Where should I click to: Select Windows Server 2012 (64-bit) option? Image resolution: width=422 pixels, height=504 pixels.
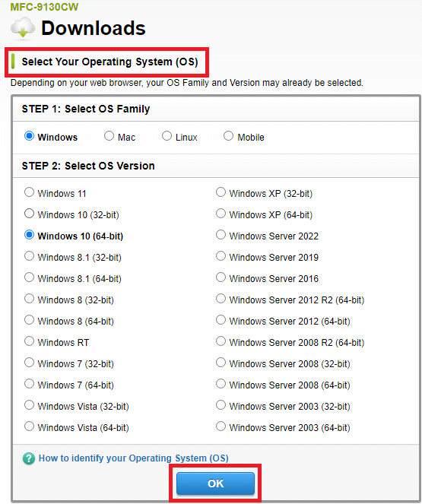point(221,320)
